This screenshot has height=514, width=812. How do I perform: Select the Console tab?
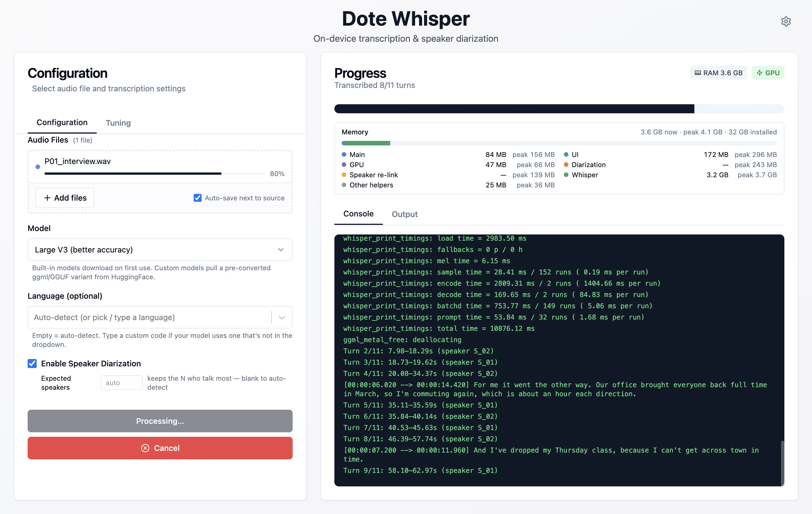click(358, 214)
